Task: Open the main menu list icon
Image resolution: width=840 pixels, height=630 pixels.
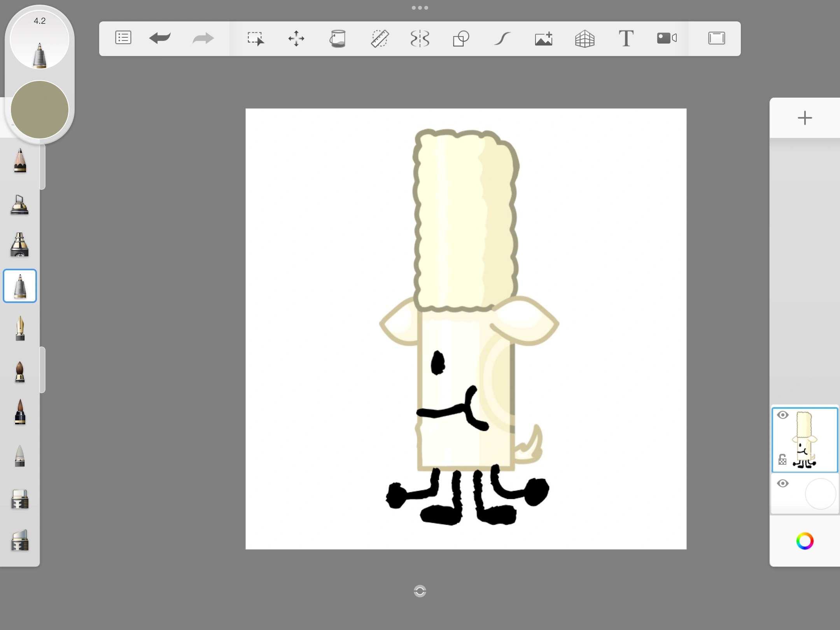Action: (123, 38)
